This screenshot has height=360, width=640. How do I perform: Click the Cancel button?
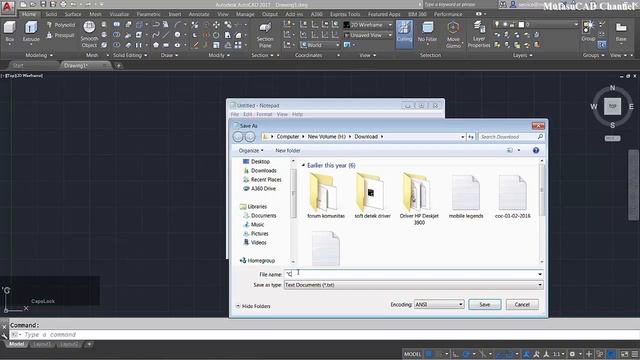tap(522, 304)
